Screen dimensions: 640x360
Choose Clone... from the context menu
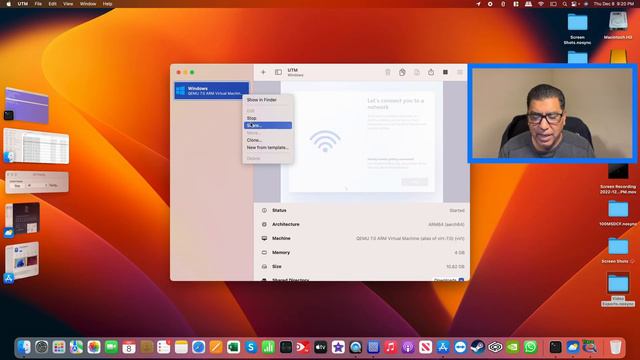click(x=254, y=140)
